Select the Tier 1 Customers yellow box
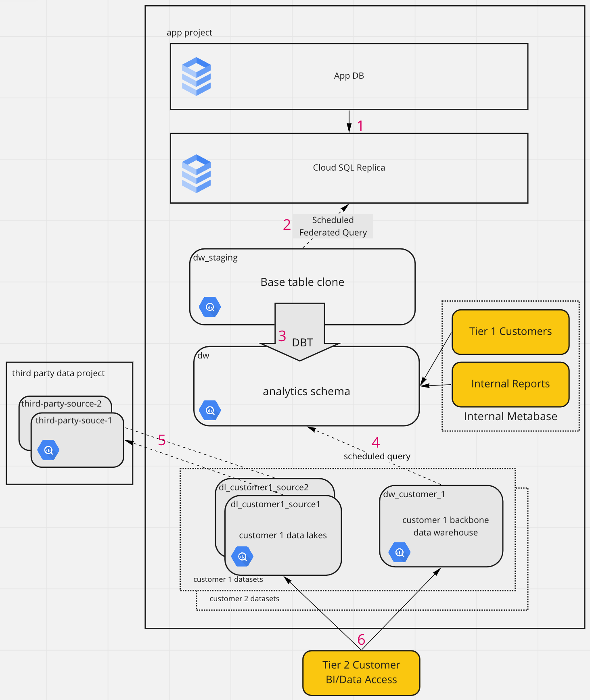Screen dimensions: 590x700 (x=510, y=332)
